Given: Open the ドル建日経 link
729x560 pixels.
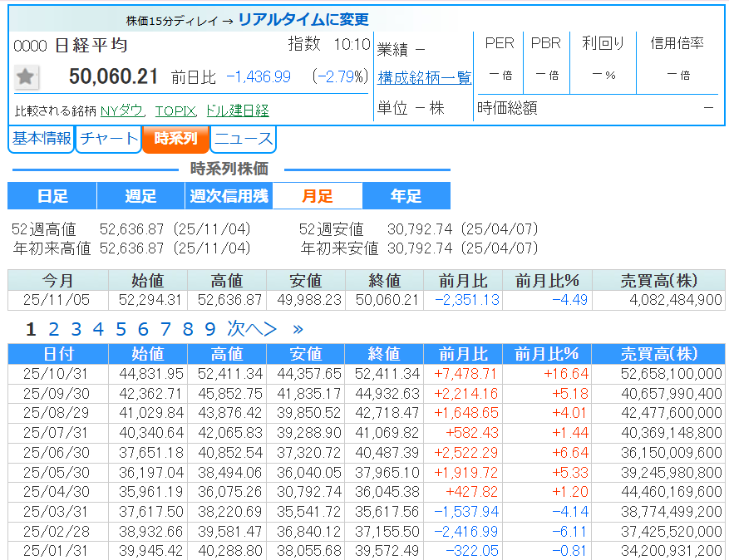Looking at the screenshot, I should pyautogui.click(x=237, y=111).
